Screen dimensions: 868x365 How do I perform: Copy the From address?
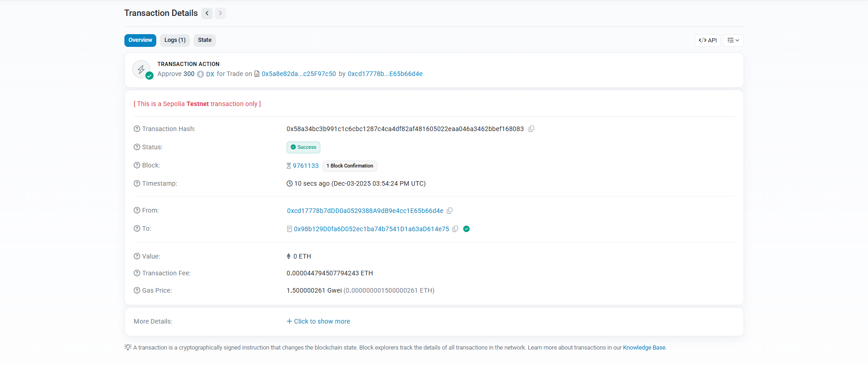click(x=450, y=211)
